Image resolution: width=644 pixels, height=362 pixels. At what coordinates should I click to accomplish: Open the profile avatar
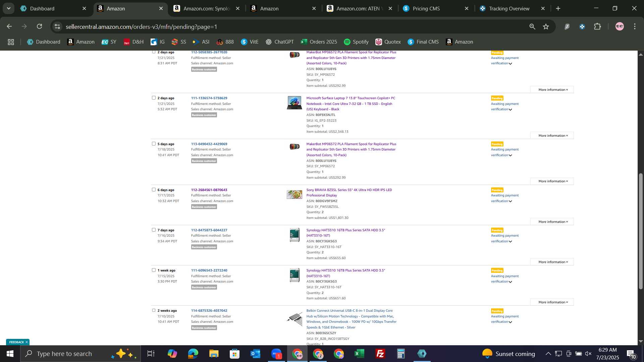point(620,26)
